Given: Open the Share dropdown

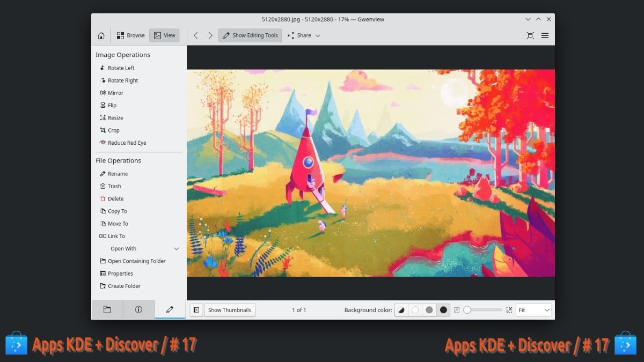Looking at the screenshot, I should 304,35.
